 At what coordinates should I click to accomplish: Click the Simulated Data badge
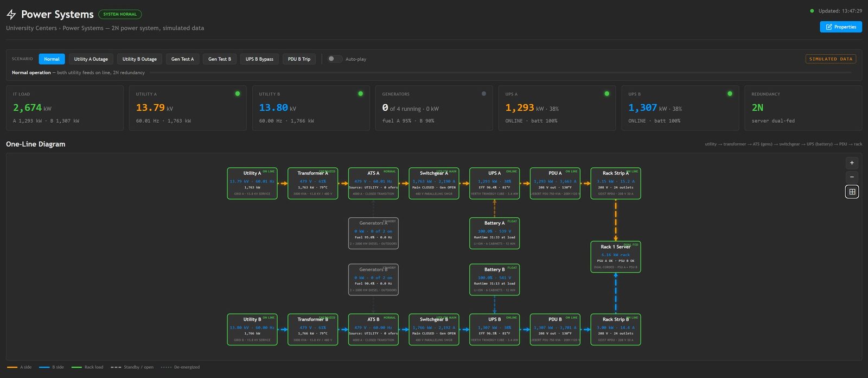[831, 59]
